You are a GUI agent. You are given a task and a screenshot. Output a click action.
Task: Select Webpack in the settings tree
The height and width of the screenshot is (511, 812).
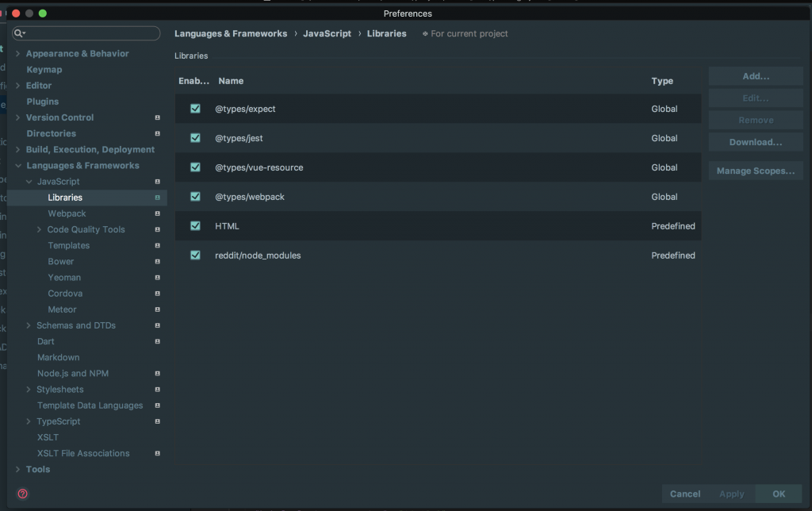67,213
